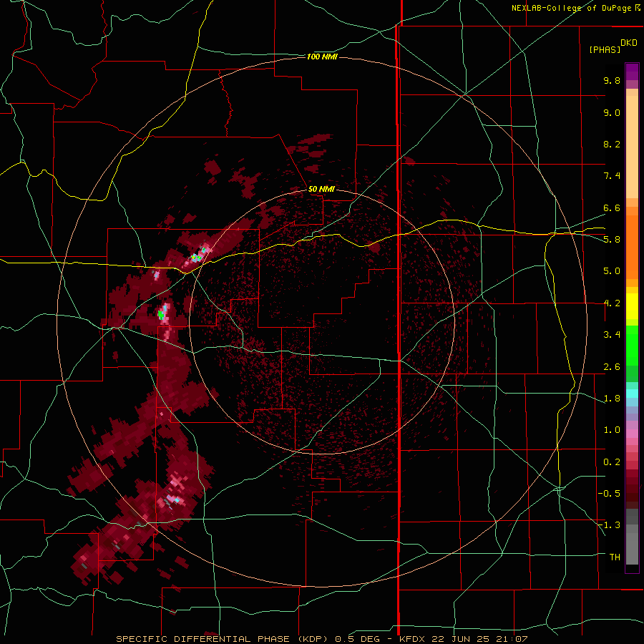Click the Specific Differential Phase caption at the bottom
The height and width of the screenshot is (644, 644).
coord(321,639)
